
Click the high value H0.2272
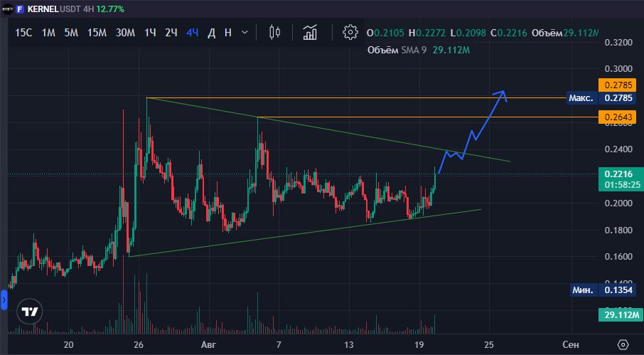click(x=426, y=33)
